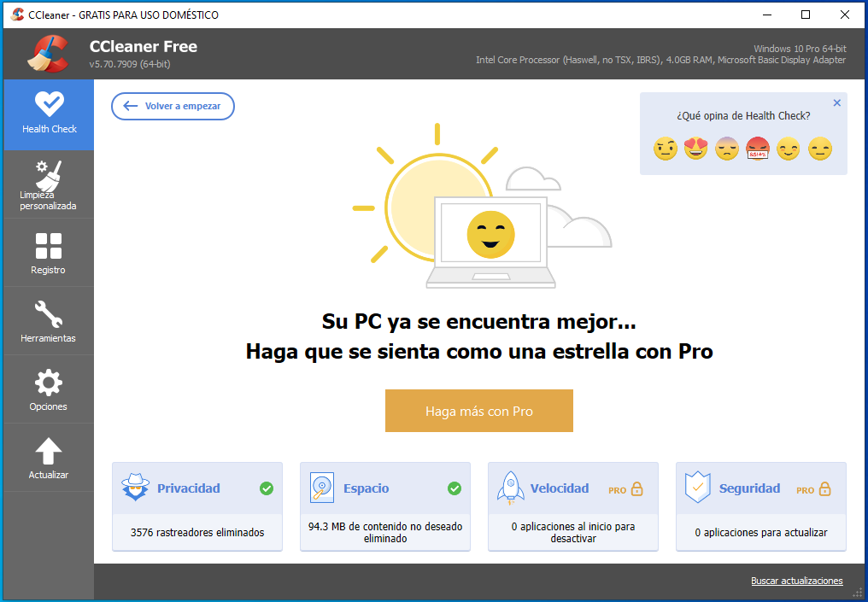The image size is (868, 602).
Task: Click the CCleaner title bar app icon
Action: pos(17,15)
